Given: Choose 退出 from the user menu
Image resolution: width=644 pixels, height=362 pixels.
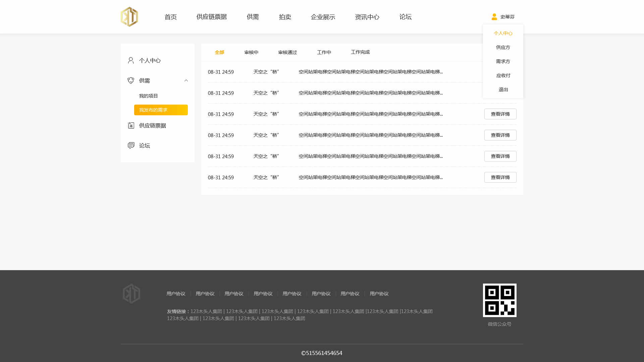Looking at the screenshot, I should [x=503, y=89].
